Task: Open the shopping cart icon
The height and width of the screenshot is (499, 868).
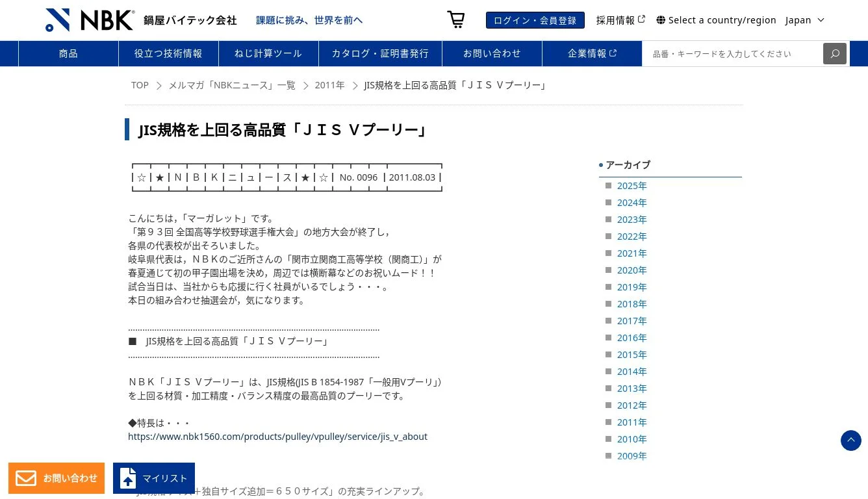Action: click(x=456, y=19)
